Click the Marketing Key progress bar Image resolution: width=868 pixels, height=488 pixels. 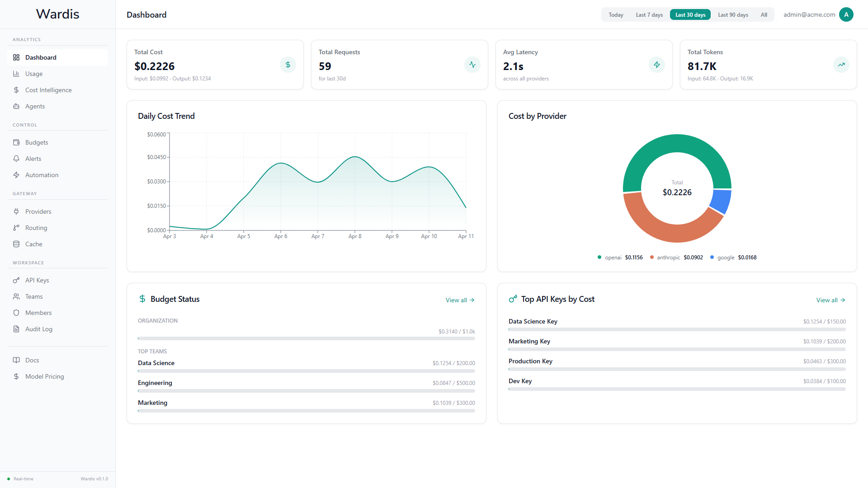(677, 349)
